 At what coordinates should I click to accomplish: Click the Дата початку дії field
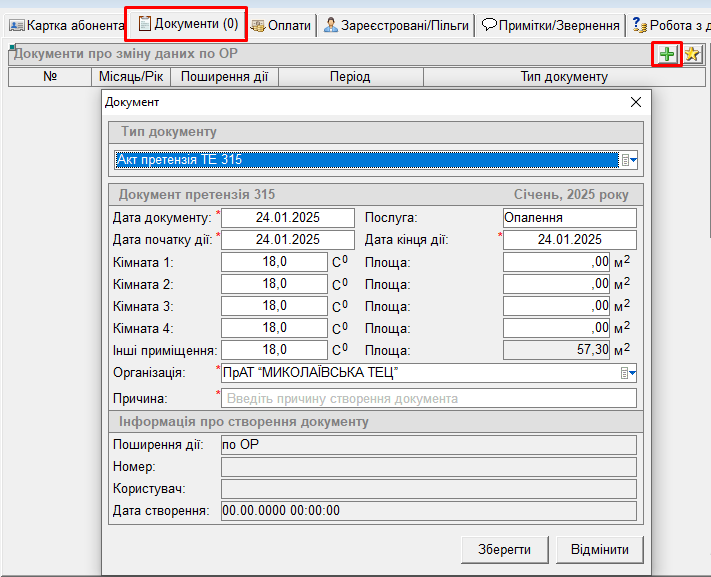tap(287, 239)
